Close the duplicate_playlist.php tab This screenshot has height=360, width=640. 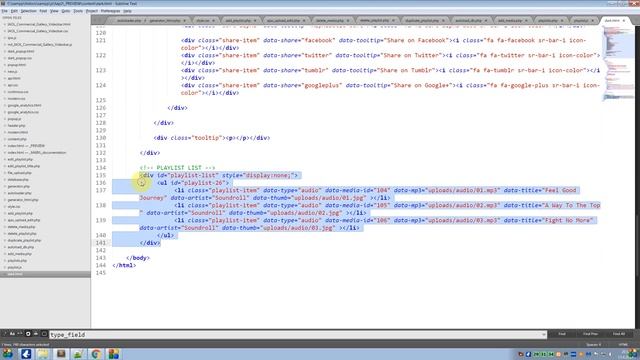[443, 20]
